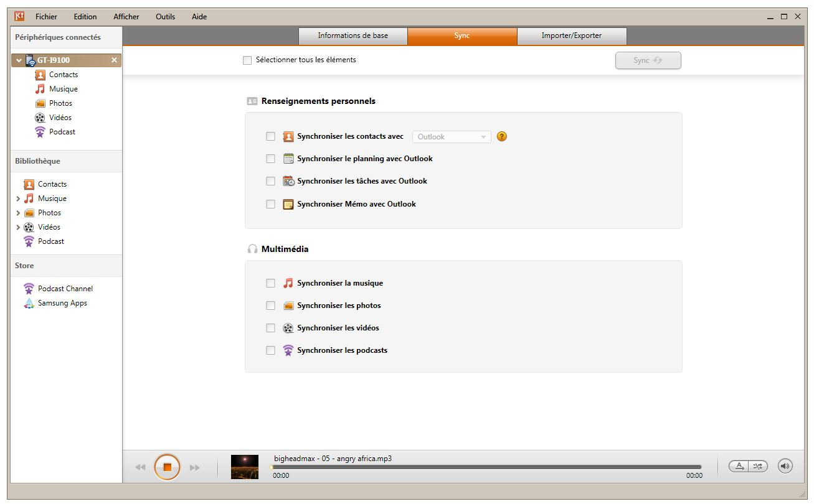Click the orange help question mark icon
814x504 pixels.
[502, 137]
